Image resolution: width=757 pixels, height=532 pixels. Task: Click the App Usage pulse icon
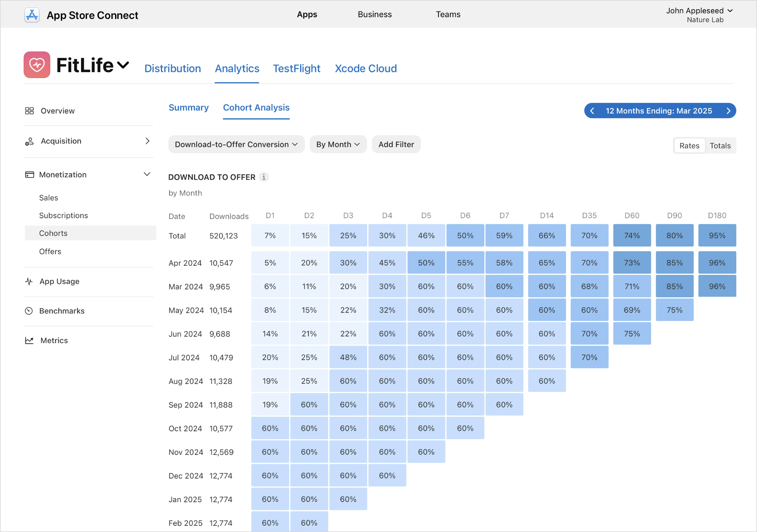click(x=29, y=282)
